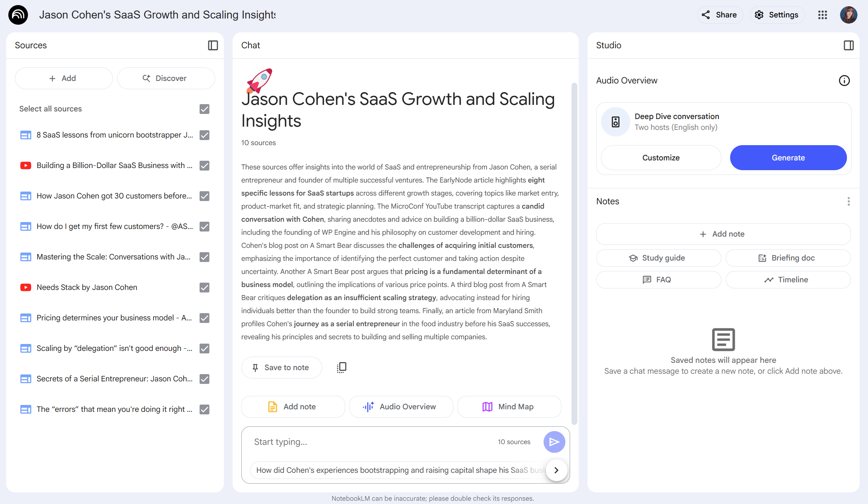This screenshot has height=504, width=868.
Task: Click the Deep Dive speaker icon
Action: point(615,122)
